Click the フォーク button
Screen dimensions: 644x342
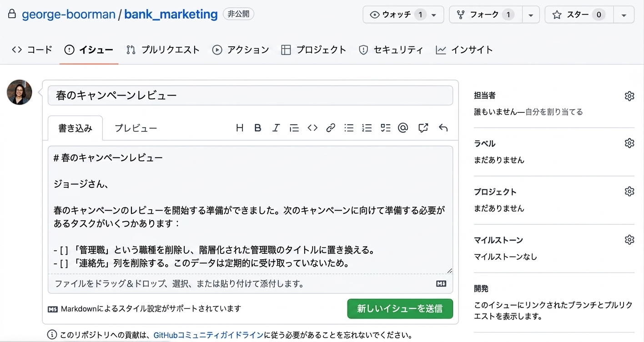pos(485,15)
